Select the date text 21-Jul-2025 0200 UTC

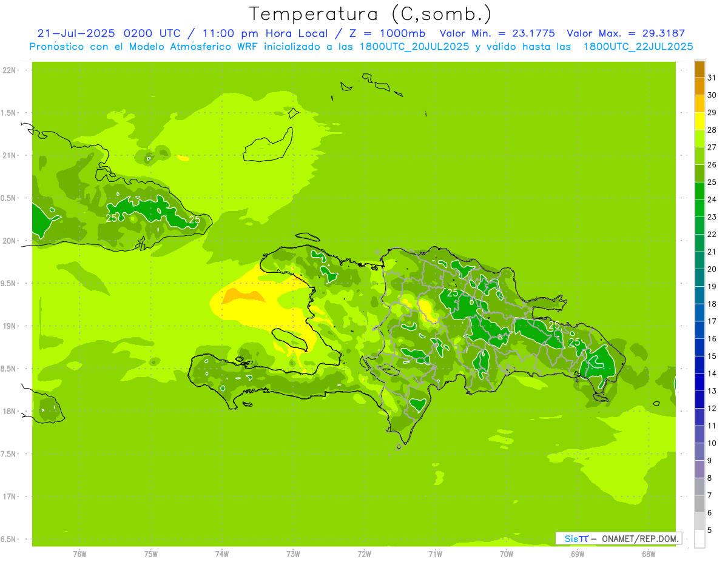coord(109,33)
